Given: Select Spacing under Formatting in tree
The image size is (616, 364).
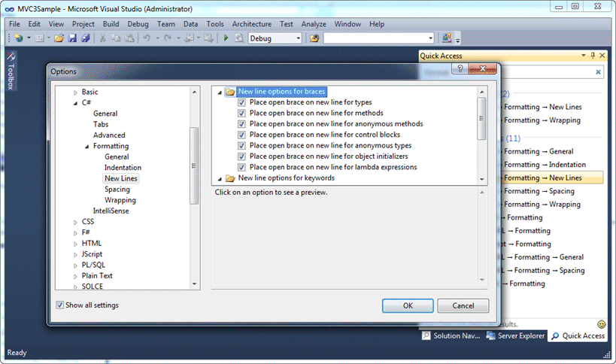Looking at the screenshot, I should (117, 190).
